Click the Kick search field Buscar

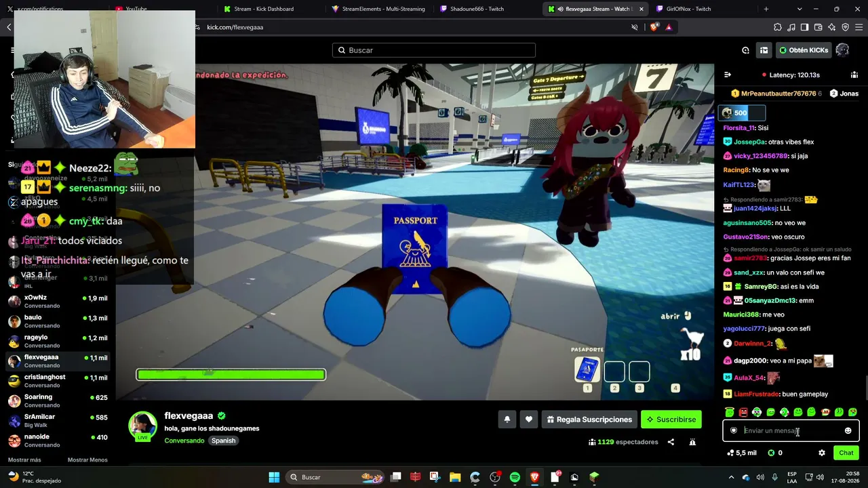pyautogui.click(x=434, y=50)
